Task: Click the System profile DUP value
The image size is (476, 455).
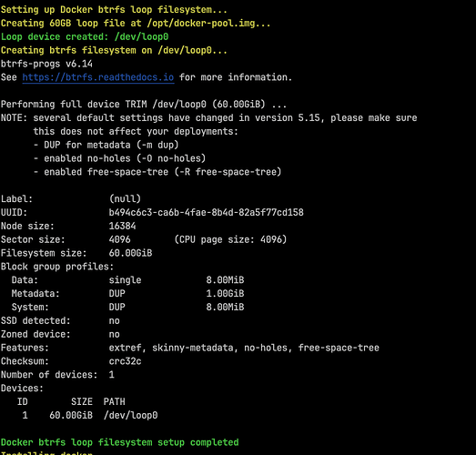Action: tap(116, 308)
